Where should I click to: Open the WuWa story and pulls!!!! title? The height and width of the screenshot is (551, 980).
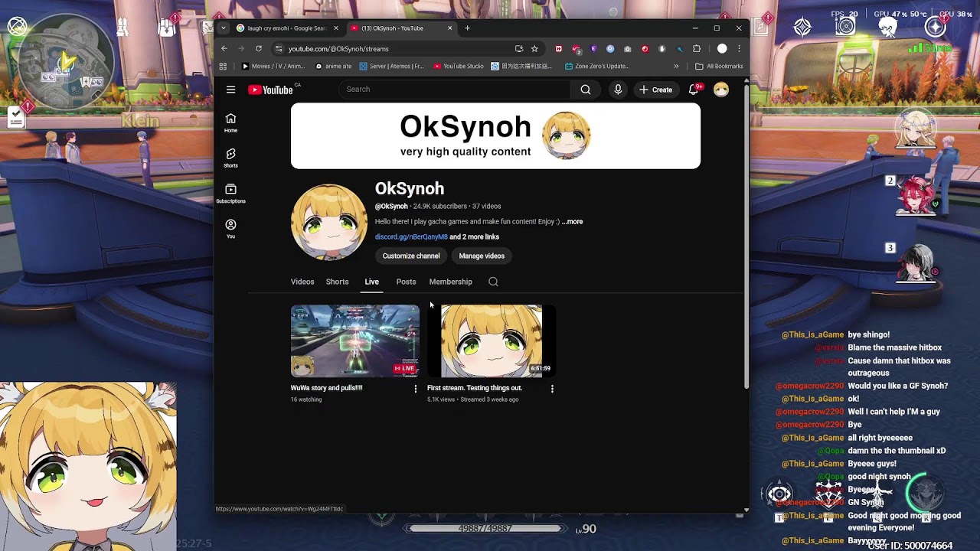tap(327, 388)
